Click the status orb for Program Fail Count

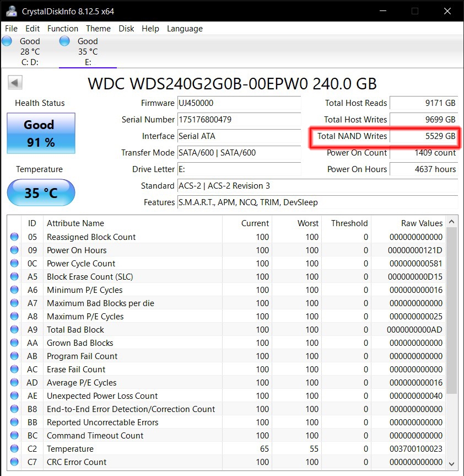14,356
